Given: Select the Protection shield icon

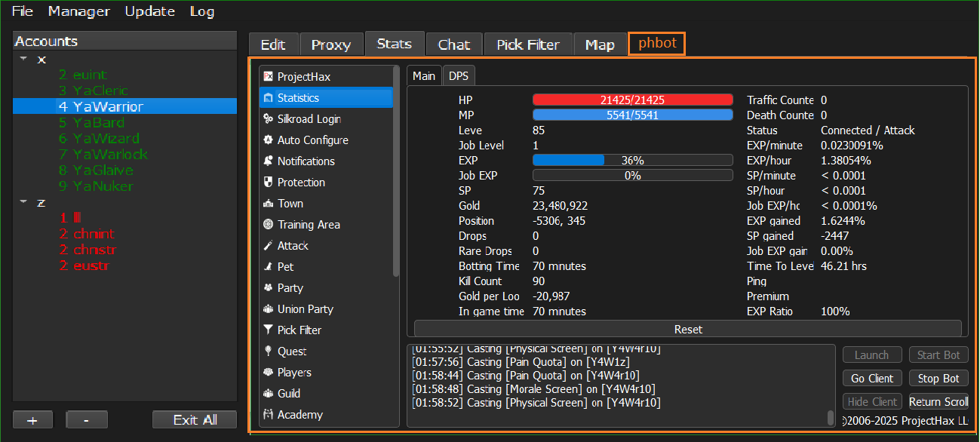Looking at the screenshot, I should click(x=268, y=183).
